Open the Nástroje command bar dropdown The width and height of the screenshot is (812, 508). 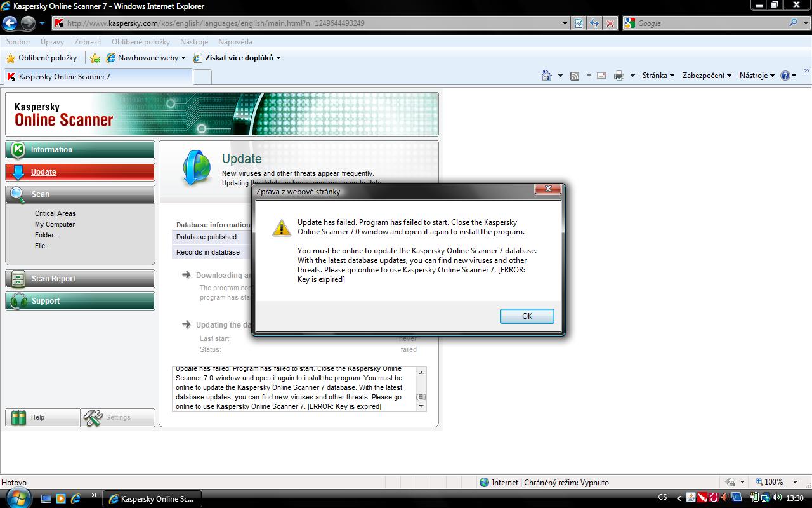[757, 76]
